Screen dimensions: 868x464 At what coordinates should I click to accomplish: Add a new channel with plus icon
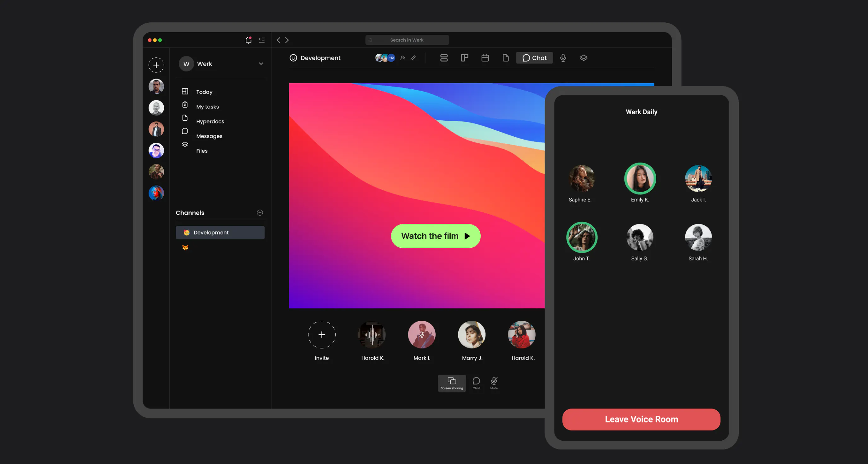(260, 213)
